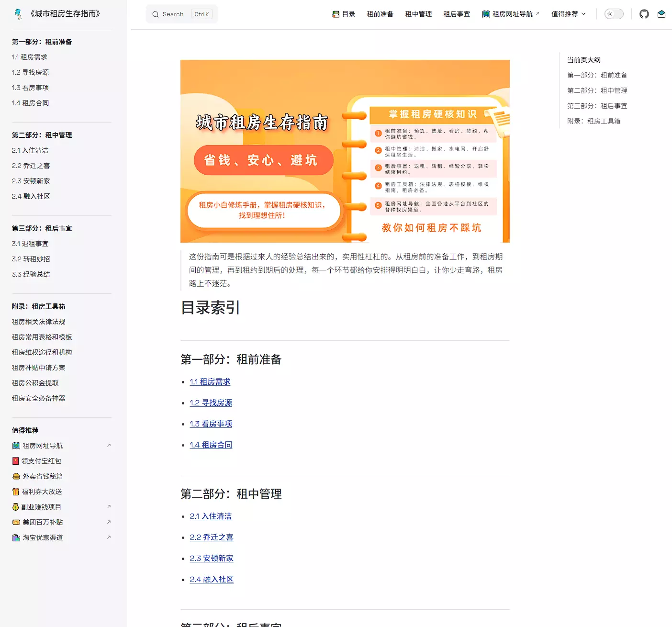Toggle the dark mode switch

(614, 14)
